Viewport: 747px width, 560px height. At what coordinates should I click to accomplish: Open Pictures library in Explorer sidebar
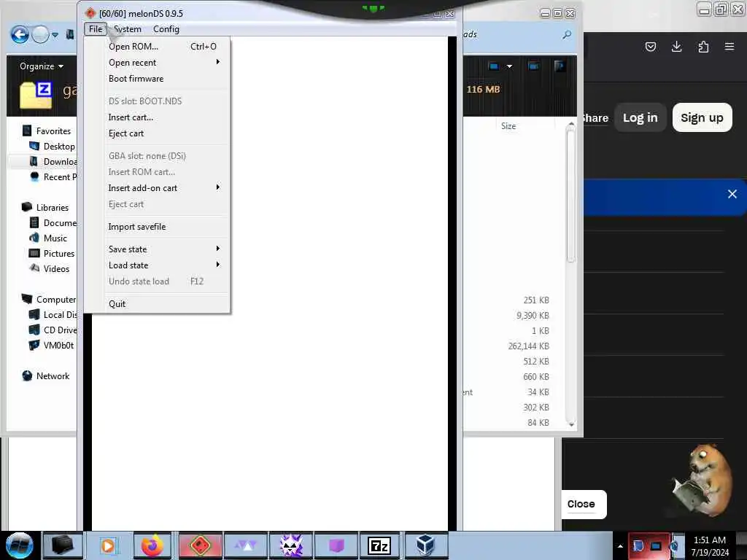pyautogui.click(x=52, y=253)
